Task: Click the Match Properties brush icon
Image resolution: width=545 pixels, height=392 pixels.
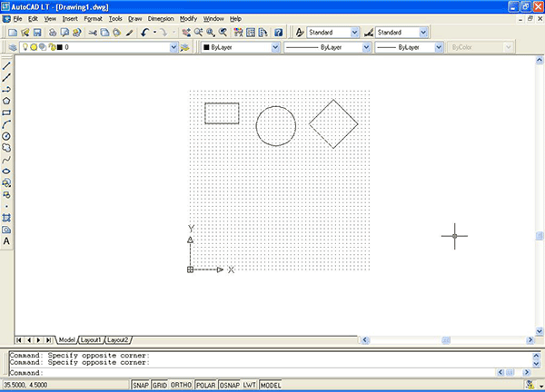Action: (x=129, y=33)
